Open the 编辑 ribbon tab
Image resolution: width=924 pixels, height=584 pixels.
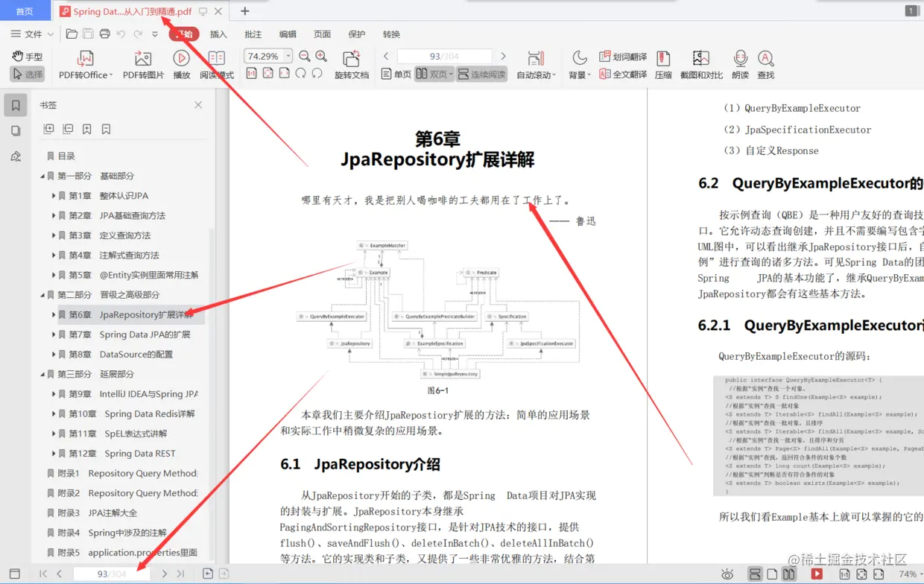click(x=288, y=34)
